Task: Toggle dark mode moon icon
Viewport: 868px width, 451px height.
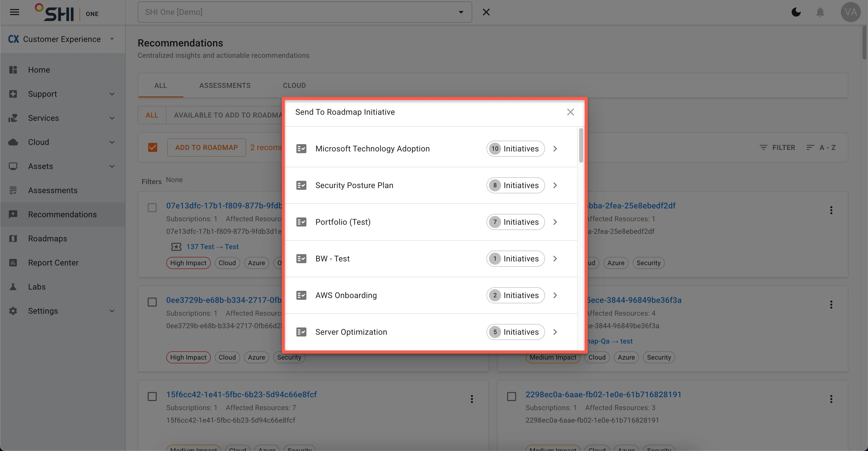Action: tap(796, 12)
